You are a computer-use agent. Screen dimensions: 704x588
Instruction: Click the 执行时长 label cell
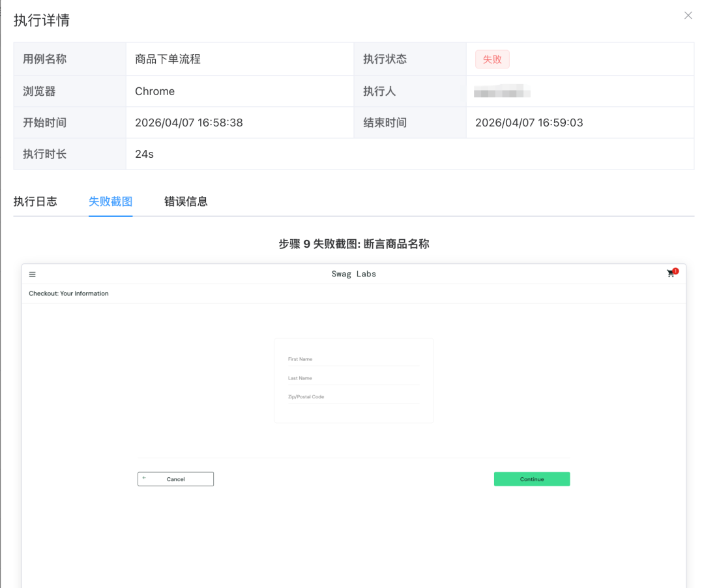point(70,154)
